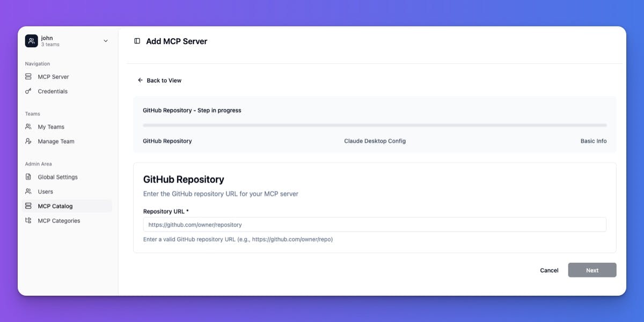This screenshot has width=644, height=322.
Task: Expand the john account chevron
Action: point(105,40)
